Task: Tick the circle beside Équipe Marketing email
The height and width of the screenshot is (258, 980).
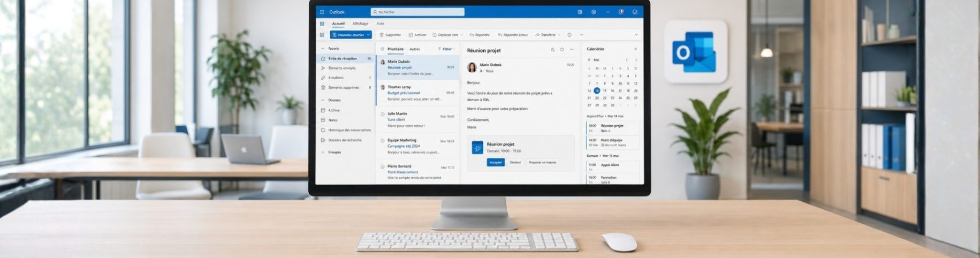Action: pyautogui.click(x=382, y=140)
